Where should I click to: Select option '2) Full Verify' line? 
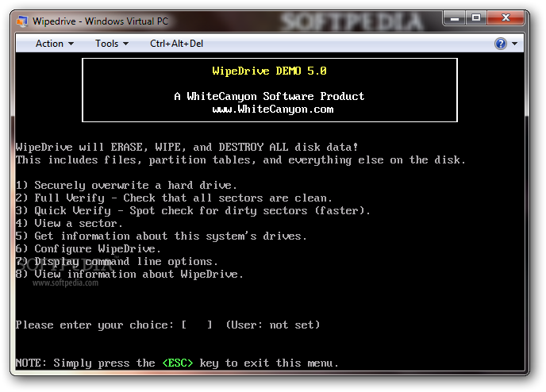[174, 198]
